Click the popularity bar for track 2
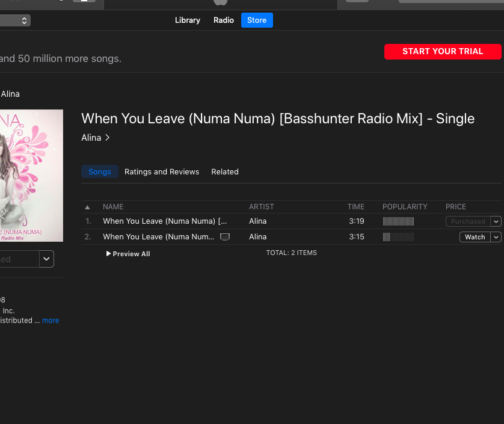Screen dimensions: 504x424 (x=398, y=237)
